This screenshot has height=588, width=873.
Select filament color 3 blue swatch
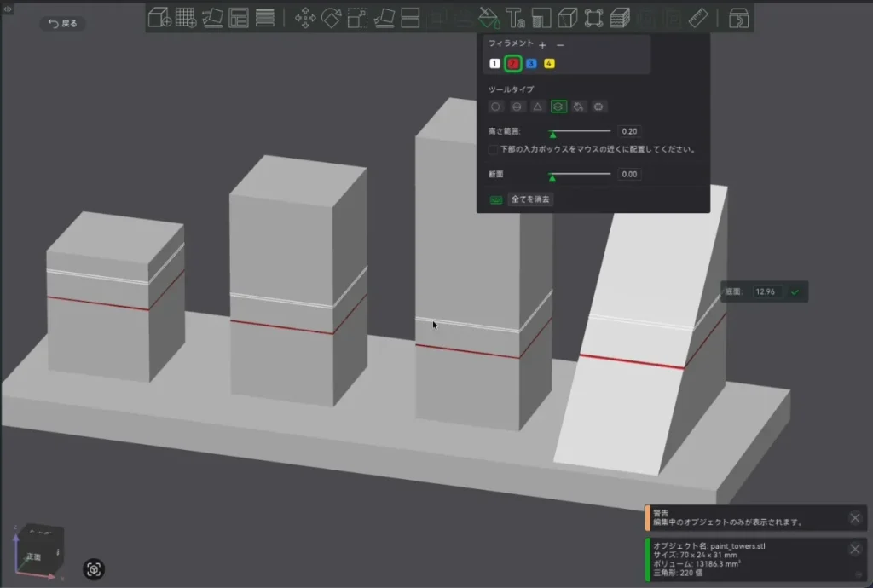click(531, 63)
